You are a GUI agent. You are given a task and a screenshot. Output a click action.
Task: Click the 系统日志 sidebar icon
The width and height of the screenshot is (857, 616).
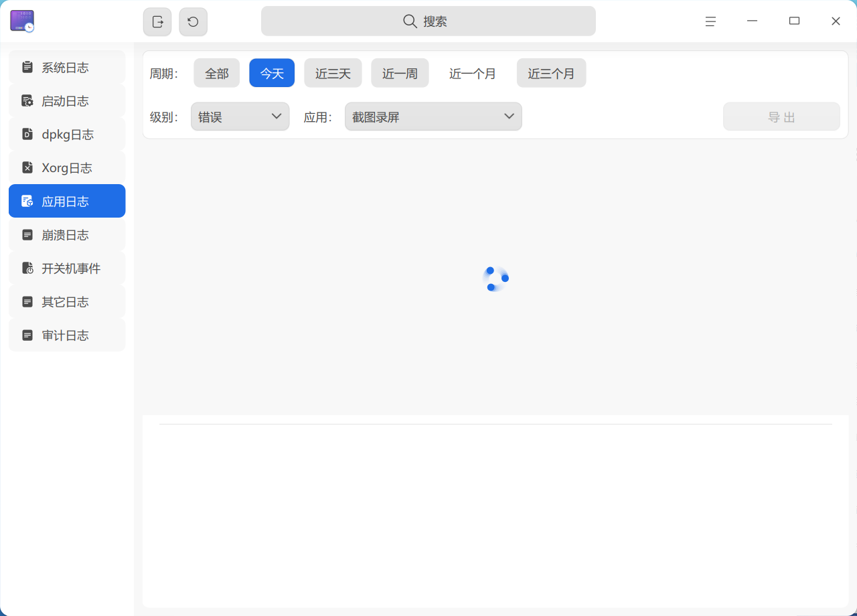27,67
